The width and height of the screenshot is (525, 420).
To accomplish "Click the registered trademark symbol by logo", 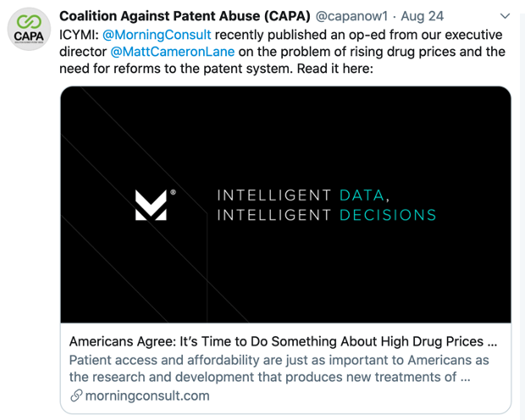I will (173, 192).
